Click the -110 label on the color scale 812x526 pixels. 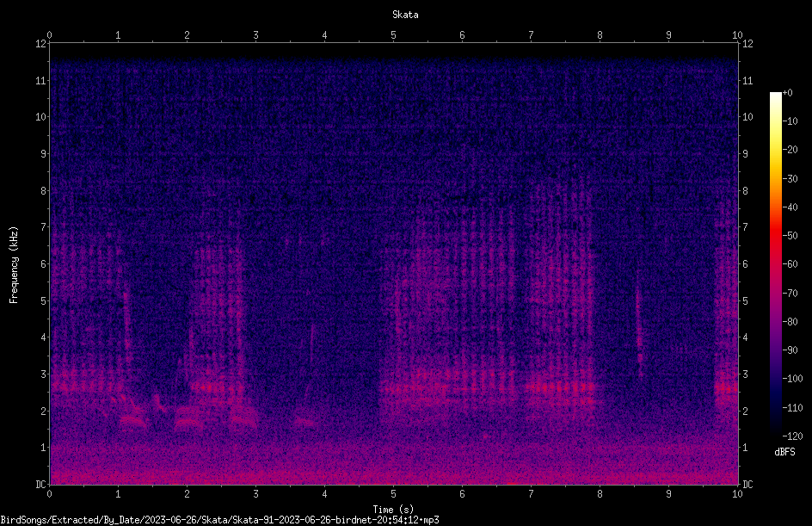pos(793,408)
